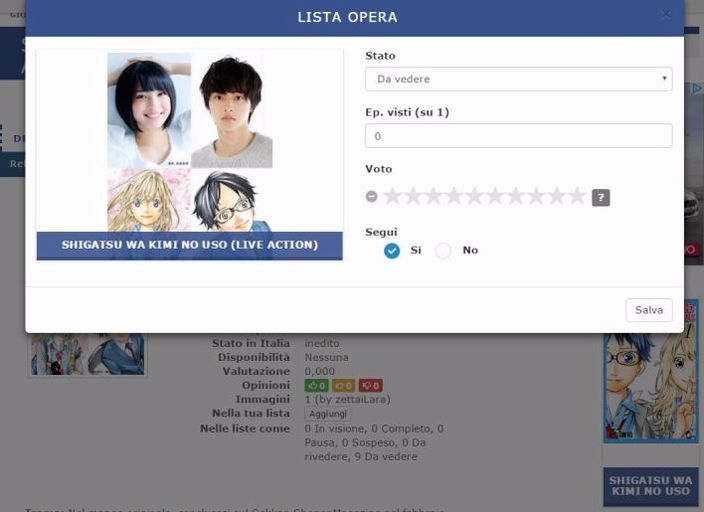Screen dimensions: 704x512
Task: Click the 'Nelle liste come' label
Action: [245, 428]
